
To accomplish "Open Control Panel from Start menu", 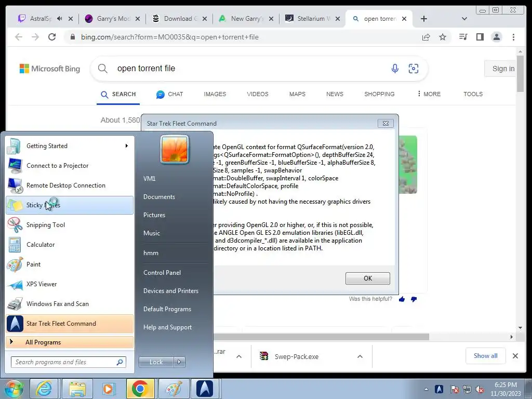I will [x=162, y=273].
